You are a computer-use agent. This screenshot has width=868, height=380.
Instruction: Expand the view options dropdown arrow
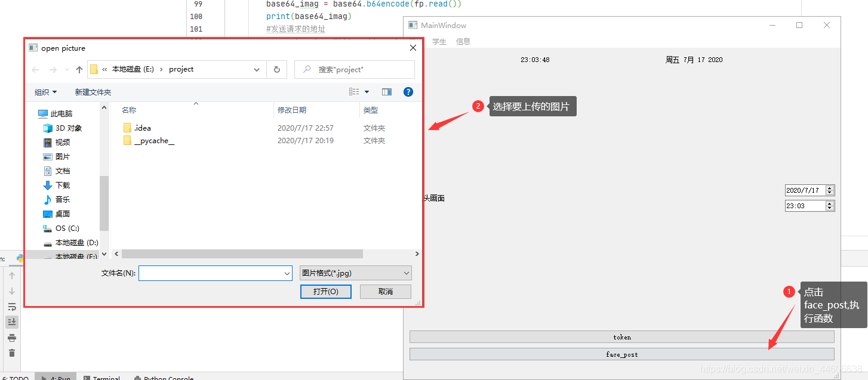click(367, 92)
